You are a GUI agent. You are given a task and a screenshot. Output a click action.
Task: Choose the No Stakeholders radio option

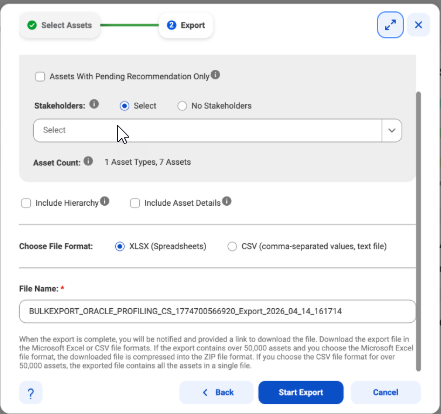[x=182, y=106]
